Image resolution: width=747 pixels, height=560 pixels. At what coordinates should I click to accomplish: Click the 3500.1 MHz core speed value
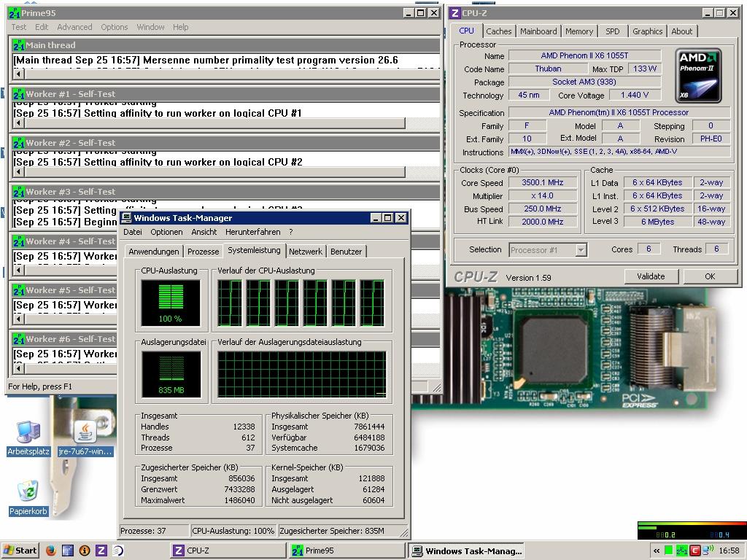pos(543,182)
